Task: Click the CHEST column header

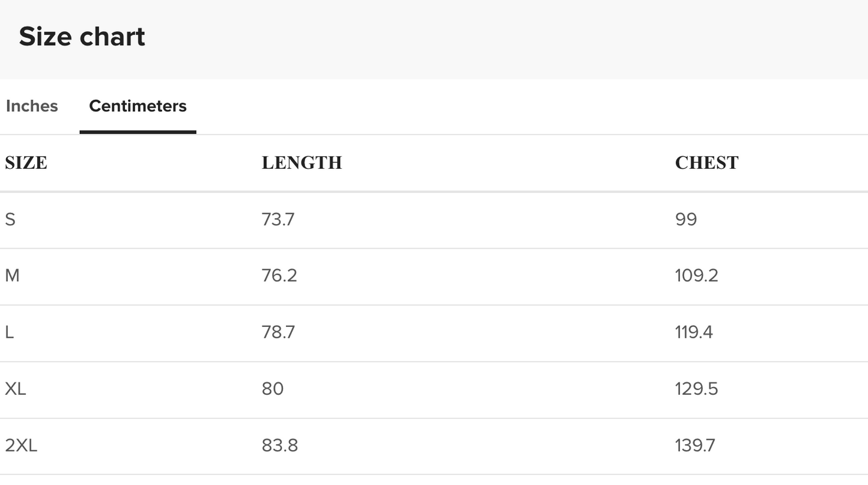Action: point(706,163)
